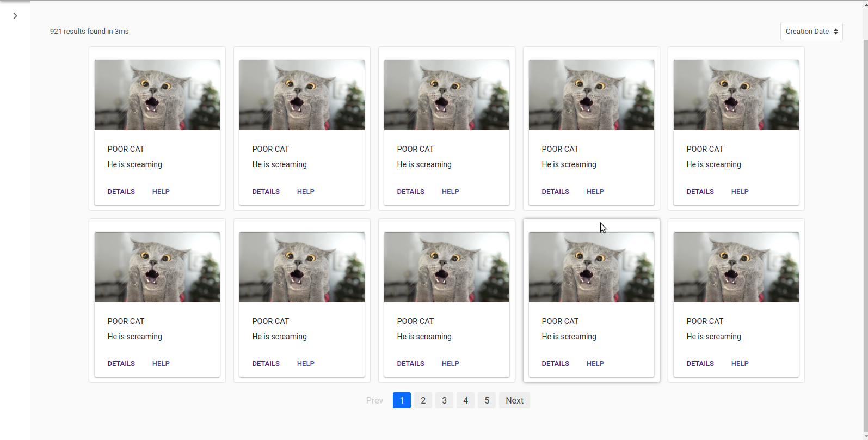
Task: Click the '921 results found in 3ms' text
Action: click(89, 32)
